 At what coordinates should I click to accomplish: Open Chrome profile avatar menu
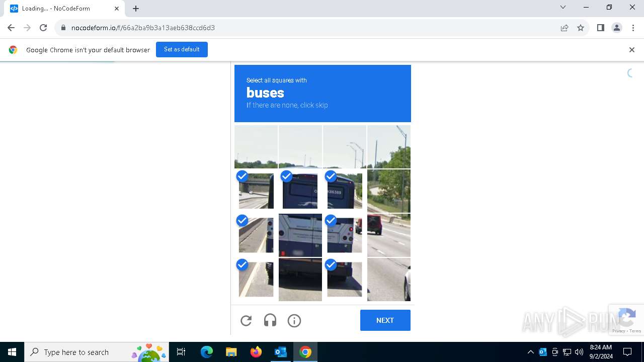pos(617,28)
